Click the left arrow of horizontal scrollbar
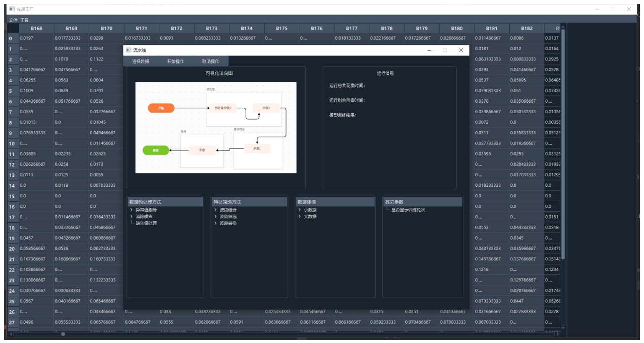The width and height of the screenshot is (644, 343). click(x=11, y=334)
